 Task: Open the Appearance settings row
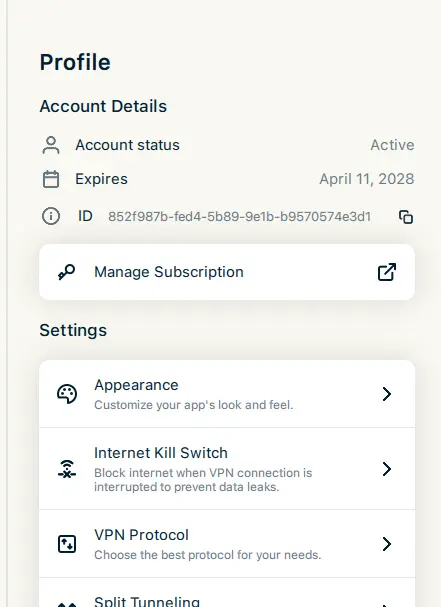click(x=227, y=394)
